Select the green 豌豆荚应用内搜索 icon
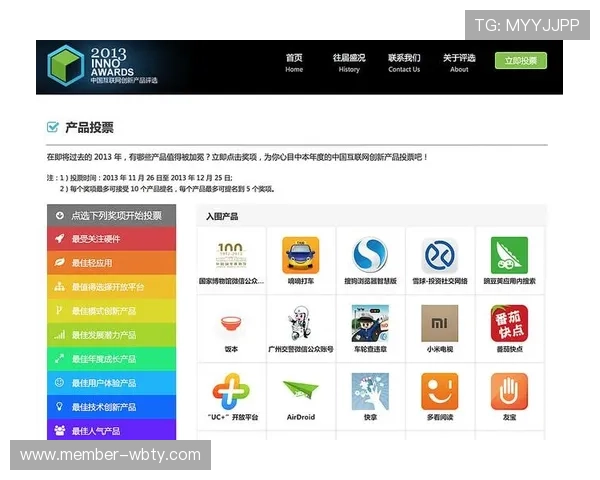This screenshot has height=480, width=600. click(509, 255)
